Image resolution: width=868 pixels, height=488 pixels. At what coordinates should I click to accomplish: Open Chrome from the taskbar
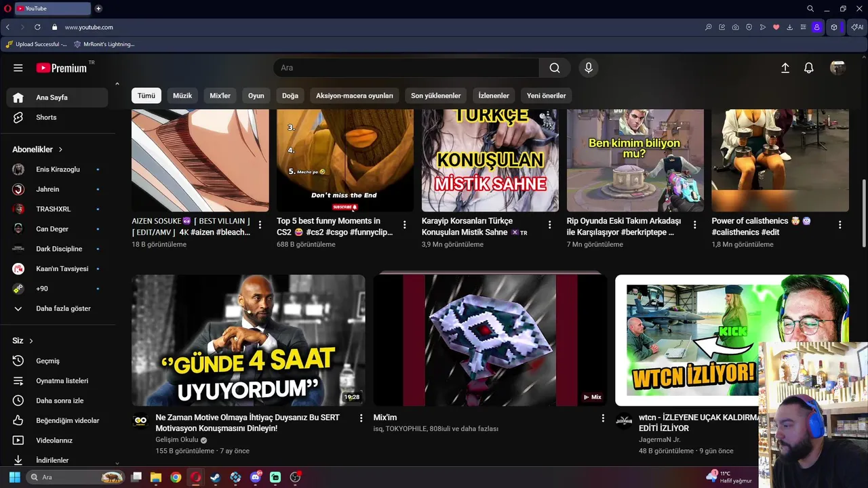click(x=176, y=477)
